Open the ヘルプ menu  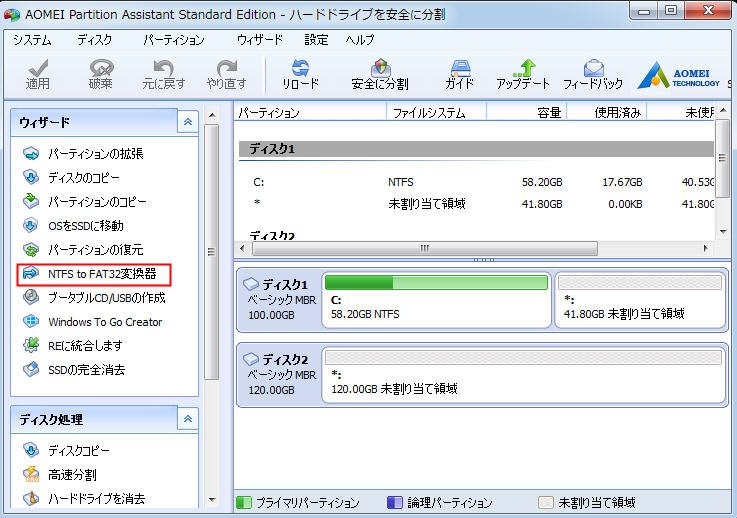(x=360, y=40)
